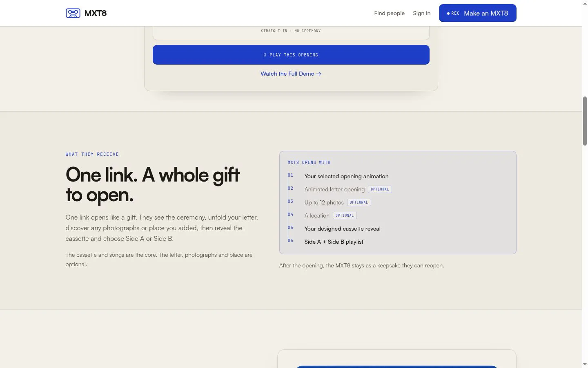The height and width of the screenshot is (368, 588).
Task: Click 'Animated letter opening' list item
Action: (334, 189)
